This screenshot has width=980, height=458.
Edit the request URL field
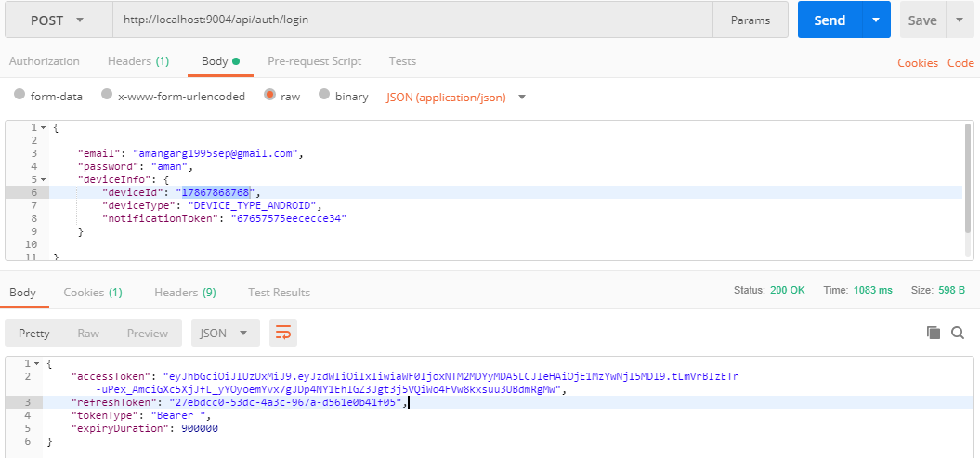[x=412, y=20]
